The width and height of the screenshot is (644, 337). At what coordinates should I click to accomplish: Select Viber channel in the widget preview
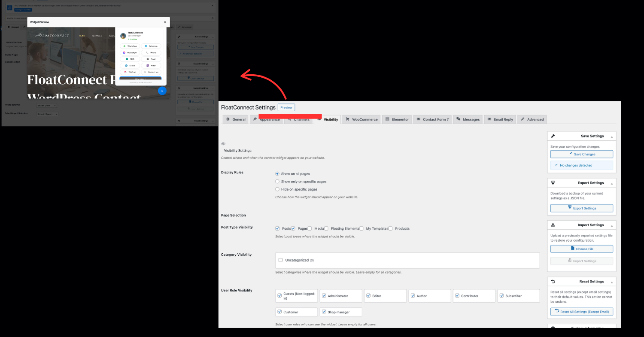click(151, 66)
